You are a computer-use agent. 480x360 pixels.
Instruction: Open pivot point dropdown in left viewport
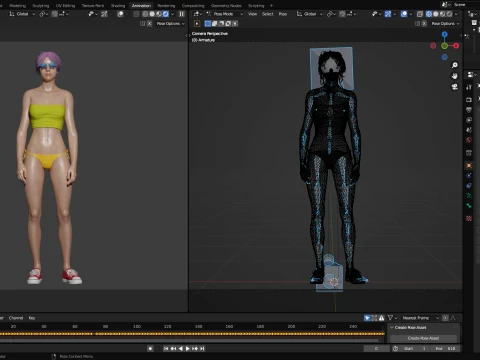tap(44, 14)
